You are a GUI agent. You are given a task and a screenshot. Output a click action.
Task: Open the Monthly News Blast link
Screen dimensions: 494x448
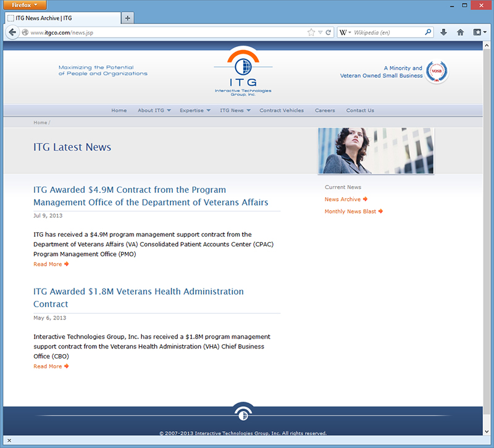[x=350, y=211]
